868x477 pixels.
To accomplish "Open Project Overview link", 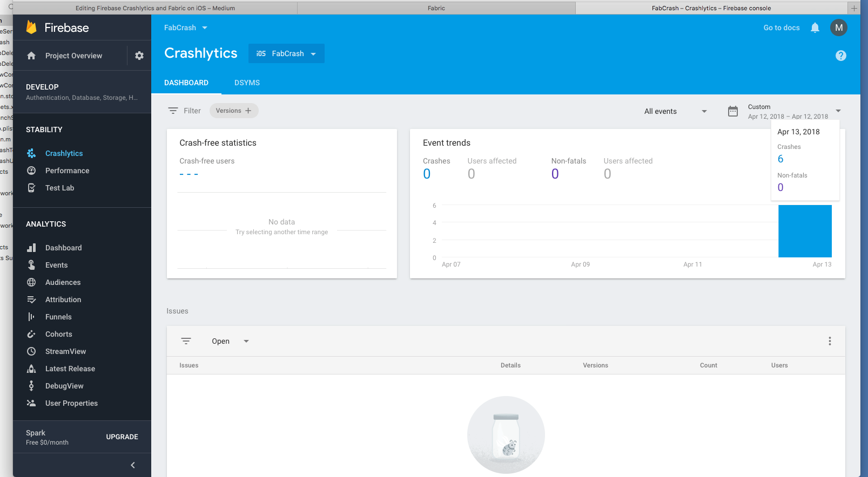I will click(73, 56).
